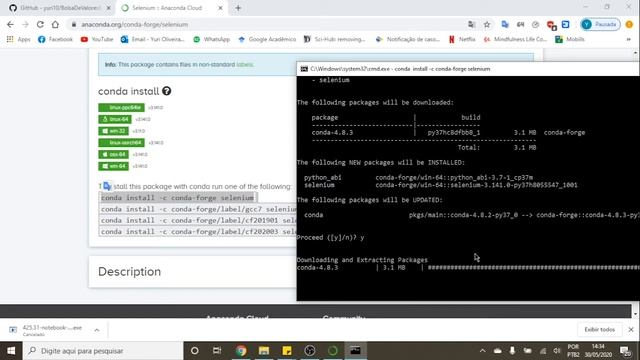Image resolution: width=640 pixels, height=360 pixels.
Task: Open the Email - Yuri Oliveira bookmark
Action: pyautogui.click(x=153, y=39)
